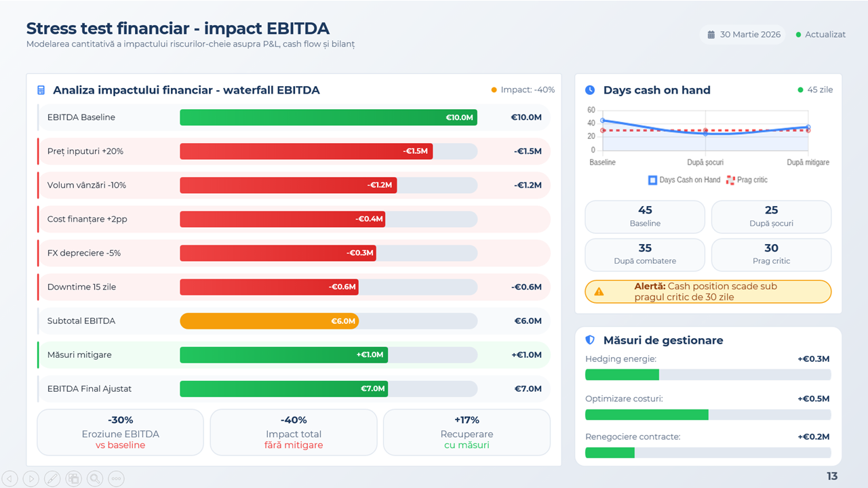
Task: Select the 25 După șocuri stat card
Action: (771, 217)
